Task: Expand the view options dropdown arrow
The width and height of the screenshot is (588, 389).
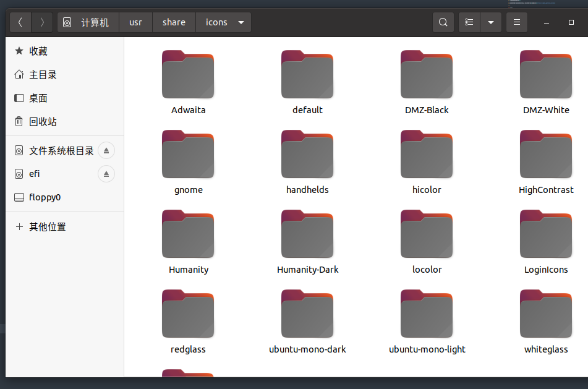Action: click(490, 22)
